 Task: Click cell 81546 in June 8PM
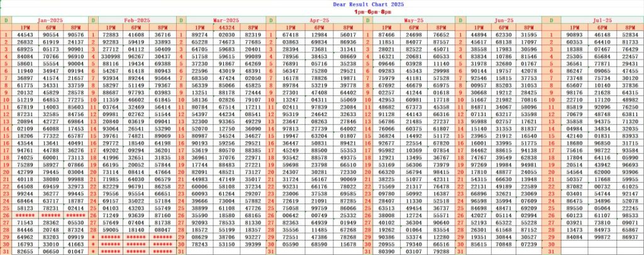pyautogui.click(x=528, y=56)
